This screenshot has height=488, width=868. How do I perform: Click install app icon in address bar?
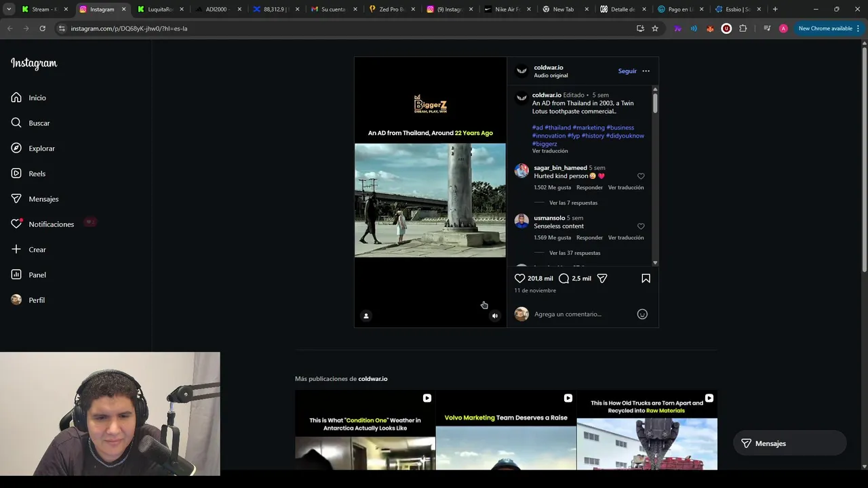tap(640, 28)
